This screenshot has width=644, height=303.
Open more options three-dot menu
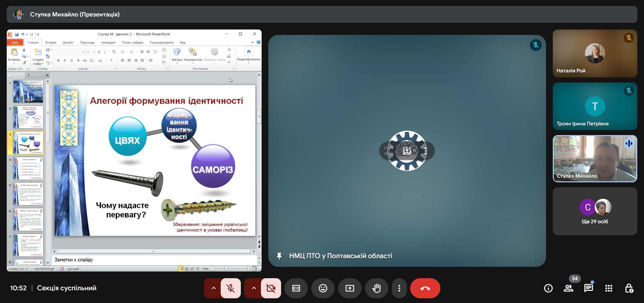[399, 288]
